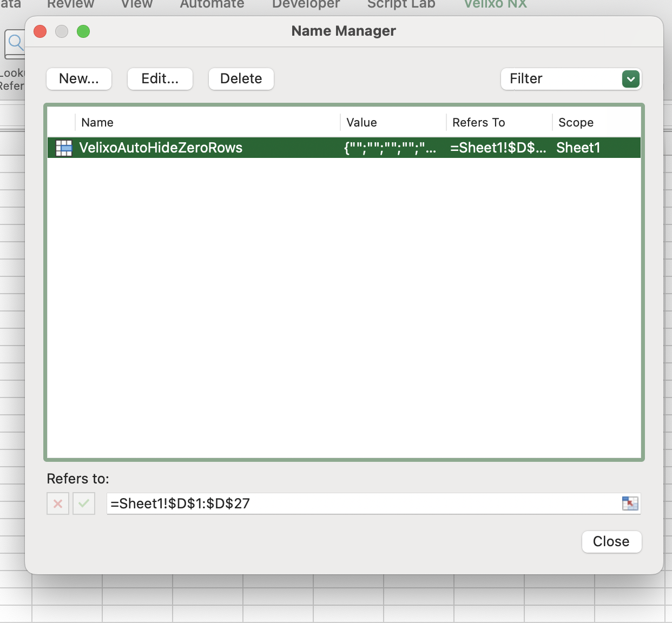Click the table icon beside VelixoAutoHideZeroRows
Screen dimensions: 672x623
coord(64,148)
